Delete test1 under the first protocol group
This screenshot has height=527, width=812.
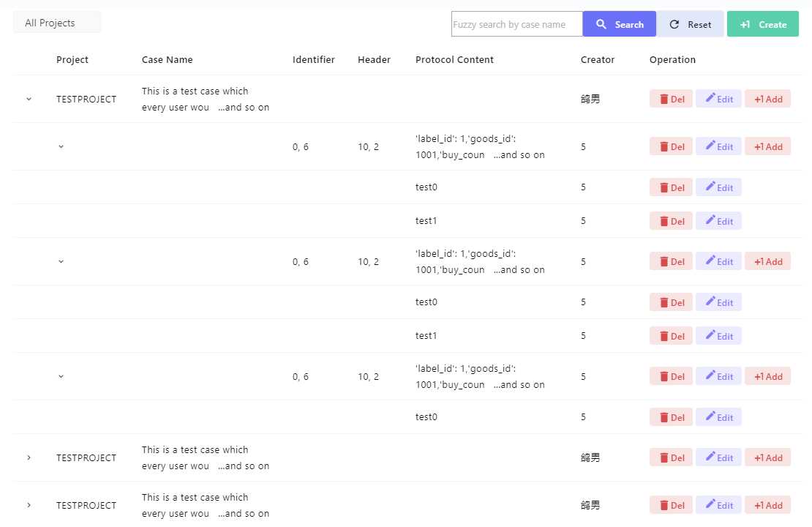pos(671,221)
